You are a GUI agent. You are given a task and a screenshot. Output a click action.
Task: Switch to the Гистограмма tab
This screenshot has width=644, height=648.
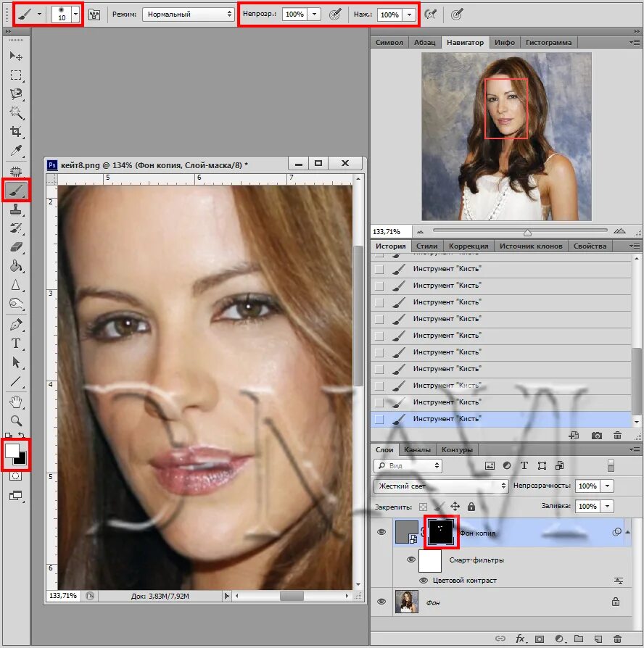pos(548,42)
